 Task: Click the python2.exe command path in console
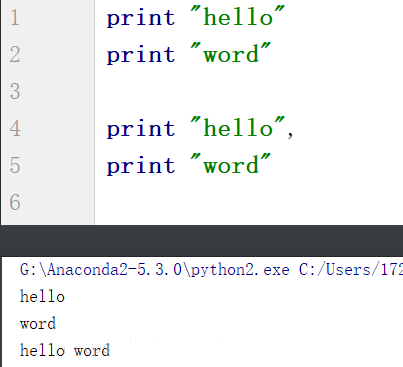(211, 269)
